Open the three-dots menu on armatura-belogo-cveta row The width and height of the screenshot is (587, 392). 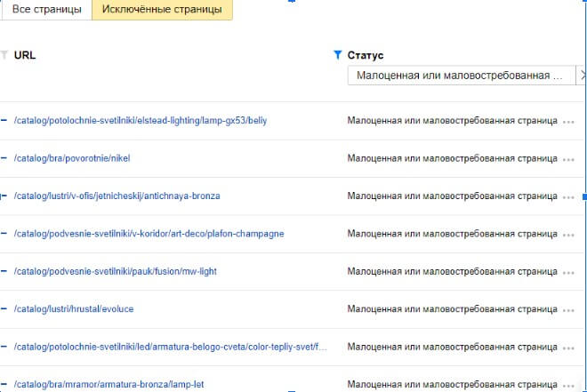[x=568, y=348]
